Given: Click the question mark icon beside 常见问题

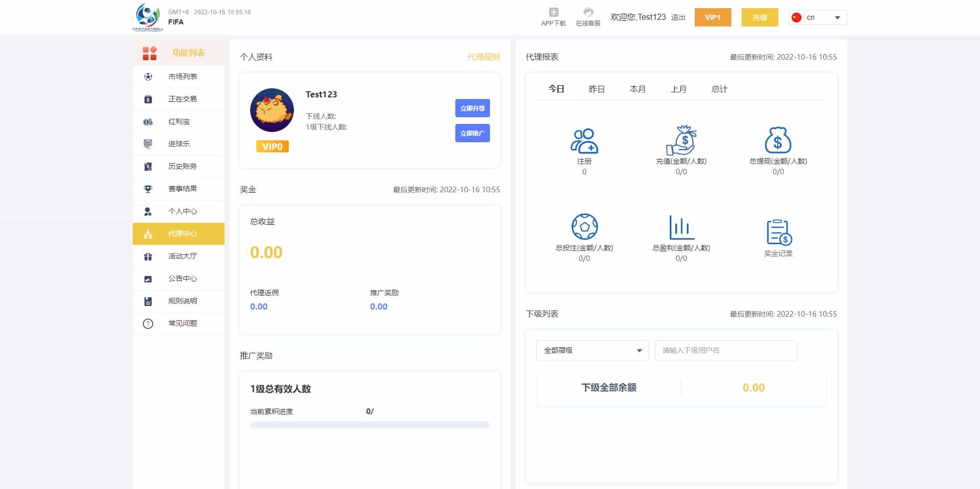Looking at the screenshot, I should pyautogui.click(x=148, y=324).
